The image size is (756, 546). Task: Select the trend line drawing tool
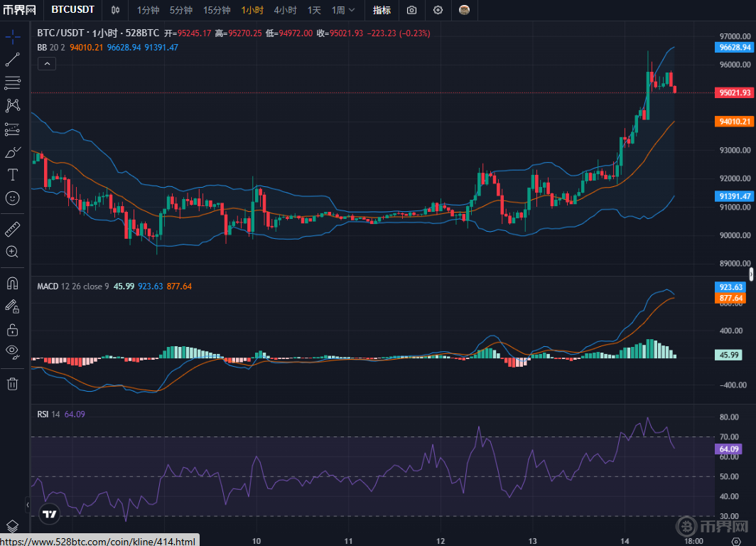click(x=12, y=60)
